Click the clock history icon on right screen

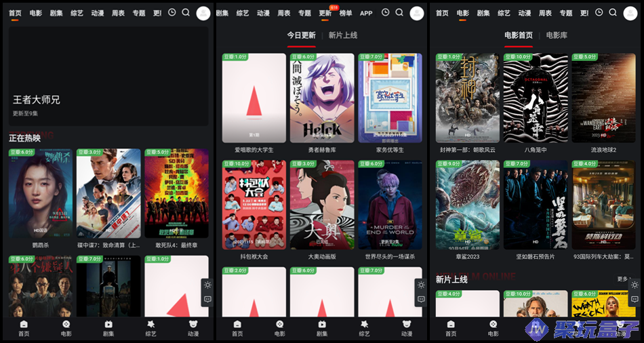point(599,12)
